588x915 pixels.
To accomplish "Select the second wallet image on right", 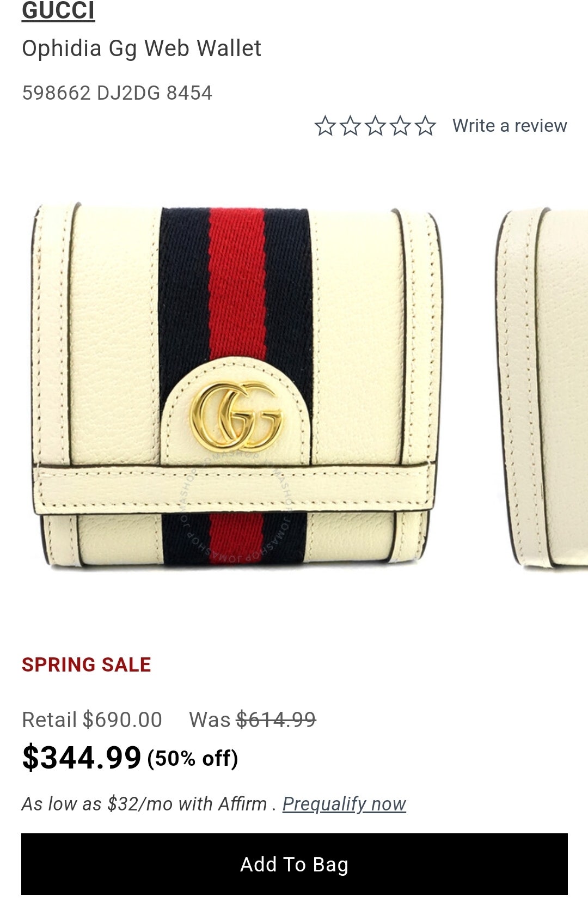I will [x=543, y=388].
